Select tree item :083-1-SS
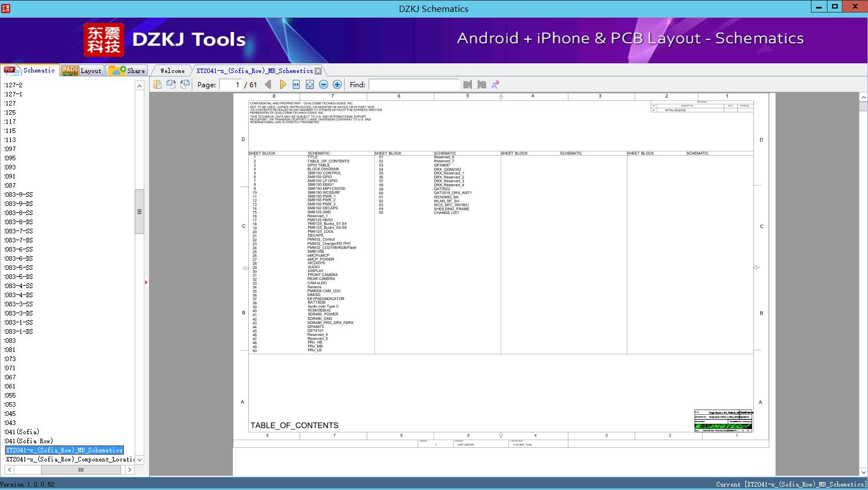Screen dimensions: 868x490 (19, 322)
